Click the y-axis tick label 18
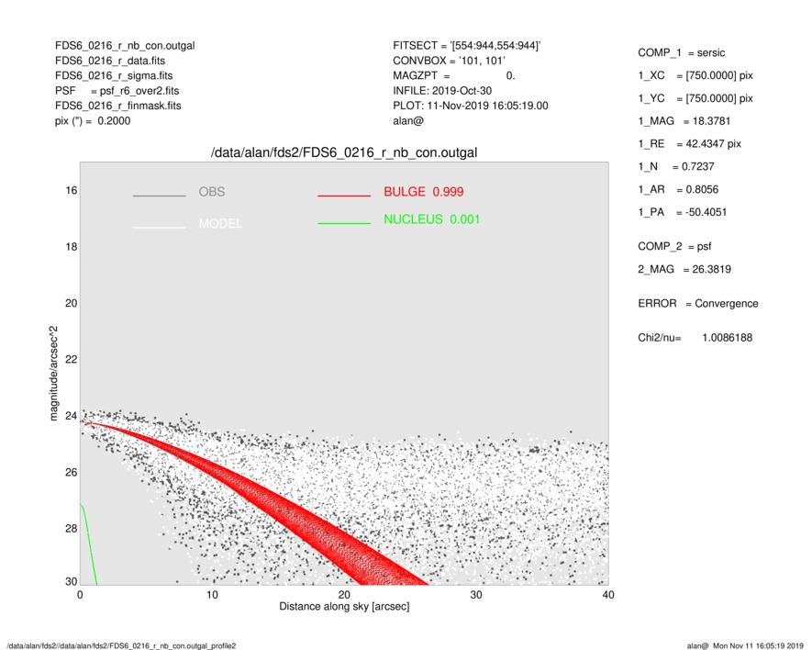The image size is (812, 650). (71, 247)
